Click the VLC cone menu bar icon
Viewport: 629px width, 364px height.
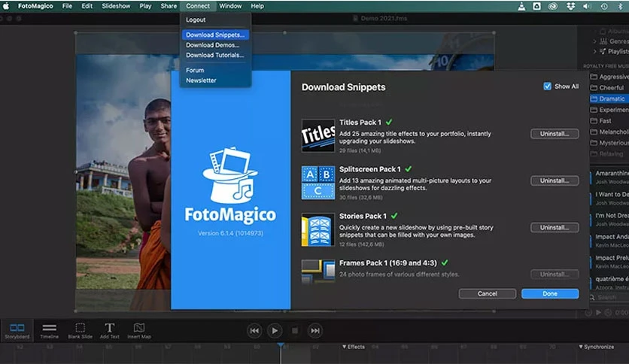pos(521,6)
